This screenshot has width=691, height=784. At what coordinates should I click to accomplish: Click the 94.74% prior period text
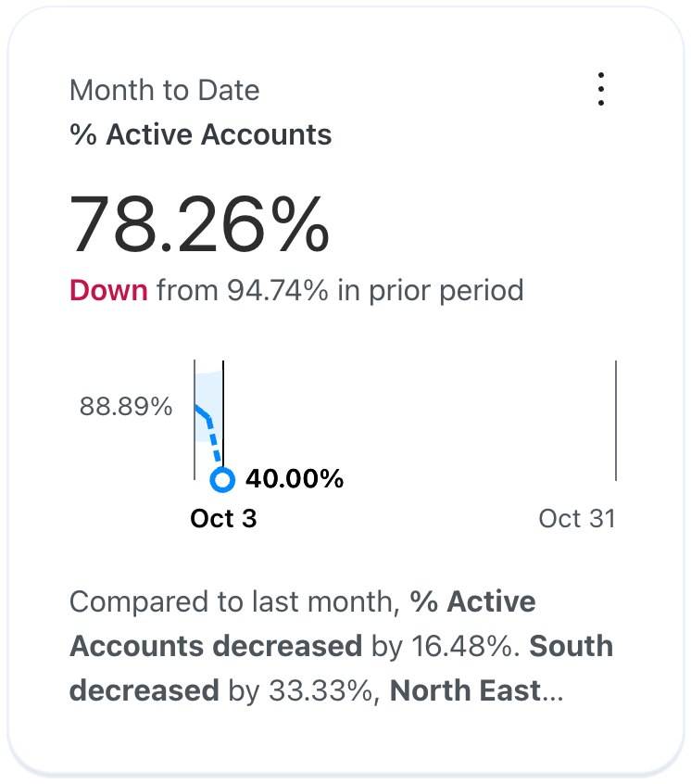point(278,290)
